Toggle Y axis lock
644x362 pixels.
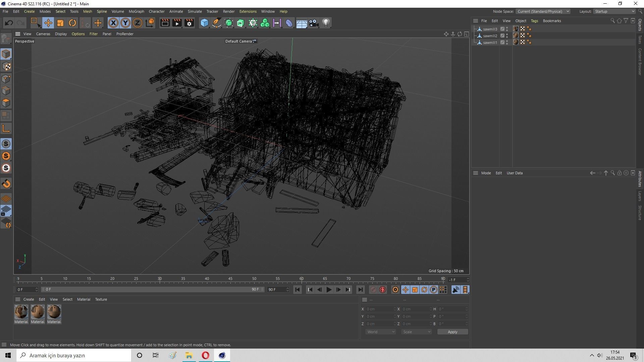tap(125, 23)
